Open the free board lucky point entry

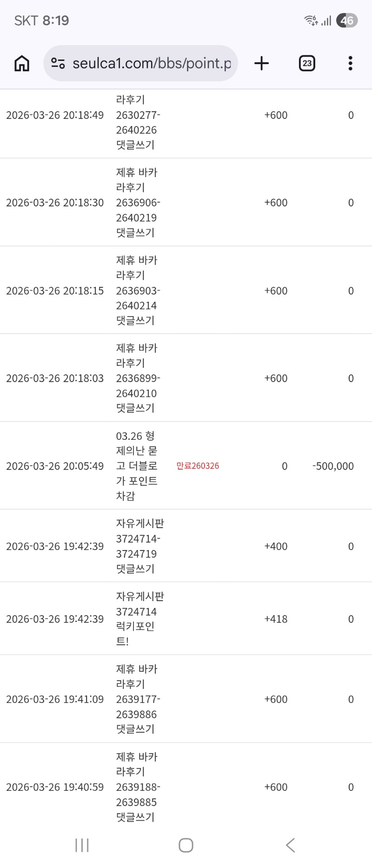click(139, 619)
